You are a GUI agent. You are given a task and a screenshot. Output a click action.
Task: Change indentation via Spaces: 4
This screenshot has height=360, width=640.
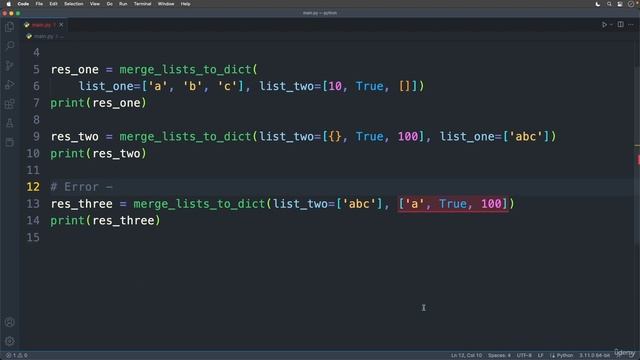pyautogui.click(x=499, y=356)
